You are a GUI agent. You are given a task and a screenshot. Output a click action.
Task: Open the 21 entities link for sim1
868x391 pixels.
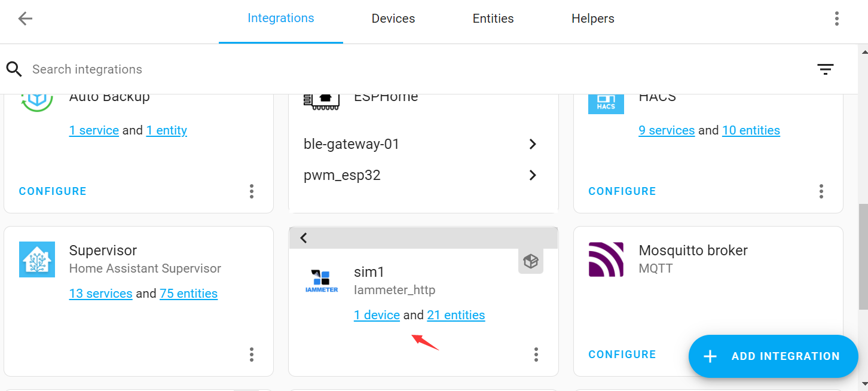tap(456, 315)
